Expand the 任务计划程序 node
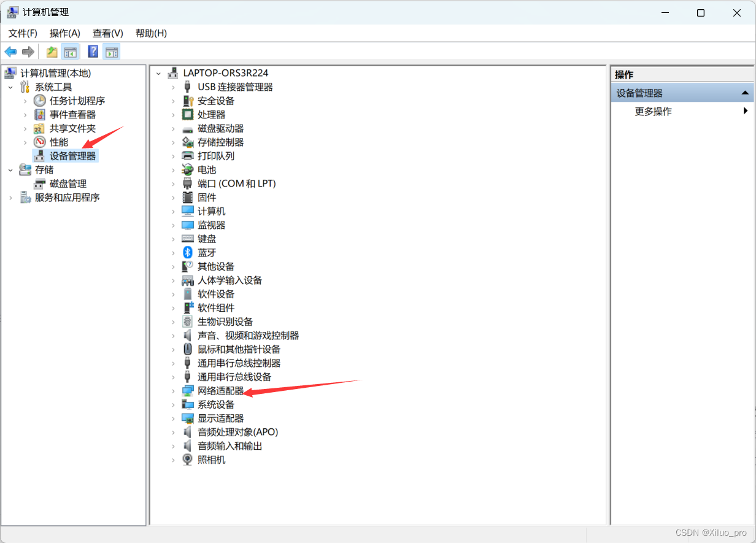This screenshot has width=756, height=543. point(25,101)
